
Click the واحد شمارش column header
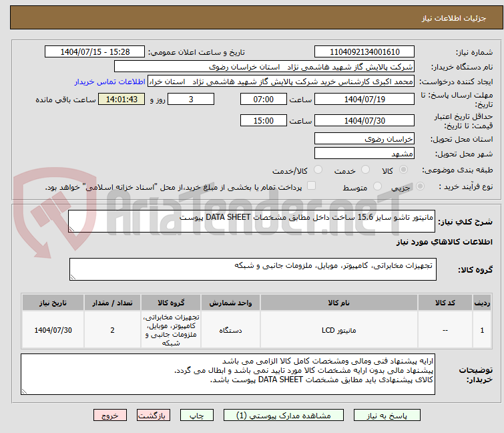pyautogui.click(x=230, y=303)
